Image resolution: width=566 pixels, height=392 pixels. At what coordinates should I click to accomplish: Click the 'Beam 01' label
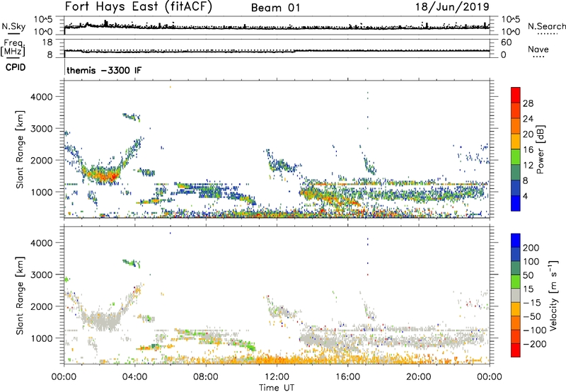click(275, 8)
